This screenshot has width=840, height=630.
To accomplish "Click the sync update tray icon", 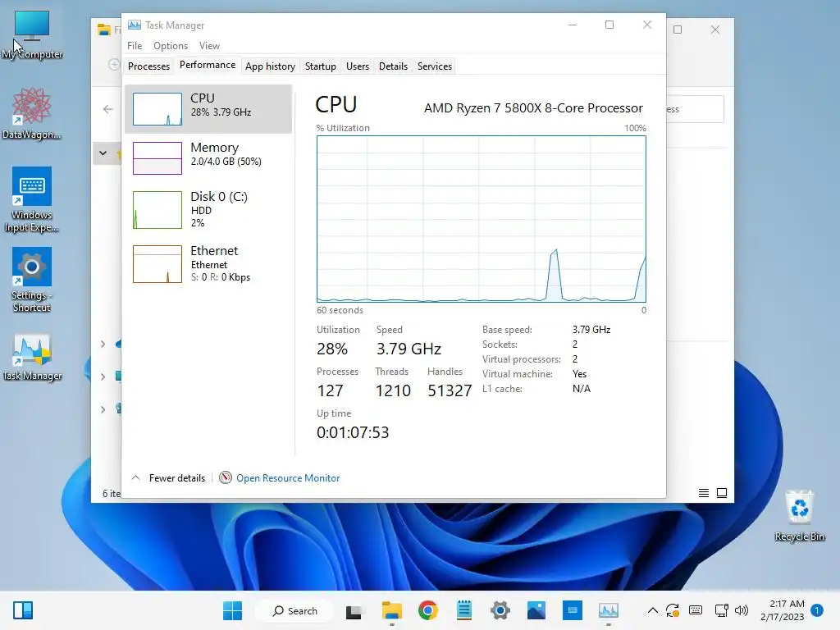I will [673, 610].
